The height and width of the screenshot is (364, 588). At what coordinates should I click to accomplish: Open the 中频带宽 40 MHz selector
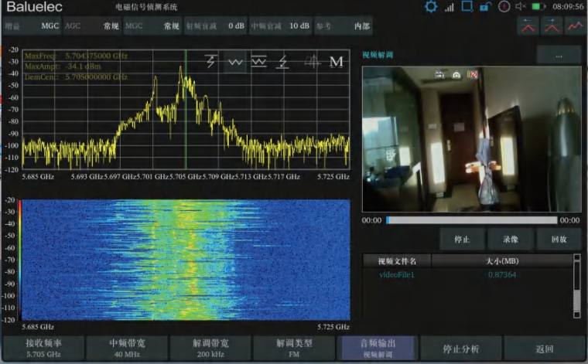(x=125, y=349)
